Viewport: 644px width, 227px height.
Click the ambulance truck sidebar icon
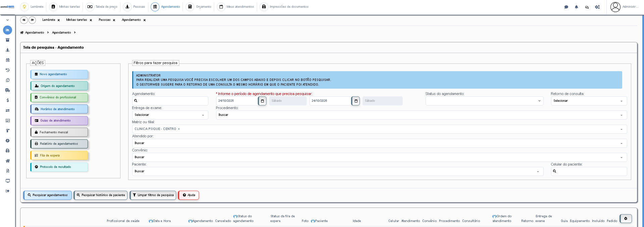coord(7,90)
